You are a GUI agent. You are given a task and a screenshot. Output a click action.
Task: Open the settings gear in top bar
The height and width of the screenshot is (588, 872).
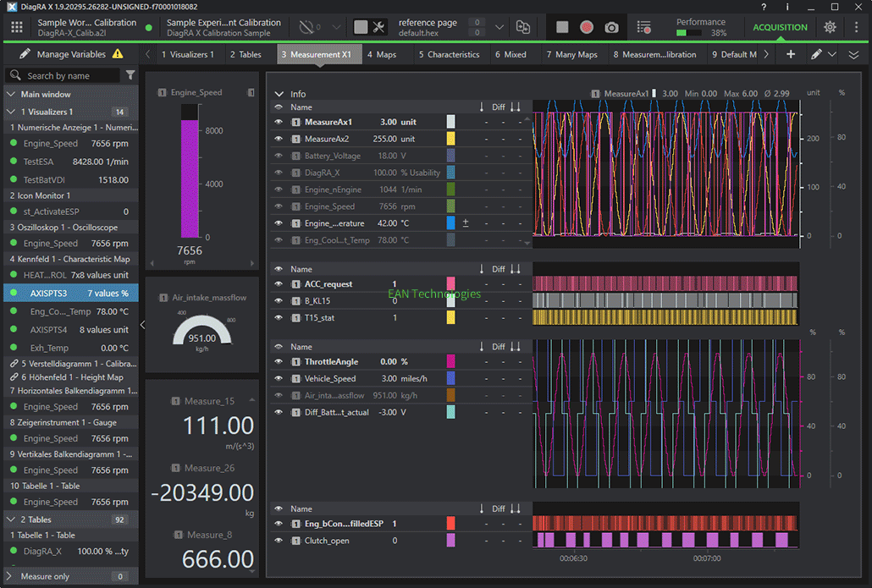[x=830, y=27]
